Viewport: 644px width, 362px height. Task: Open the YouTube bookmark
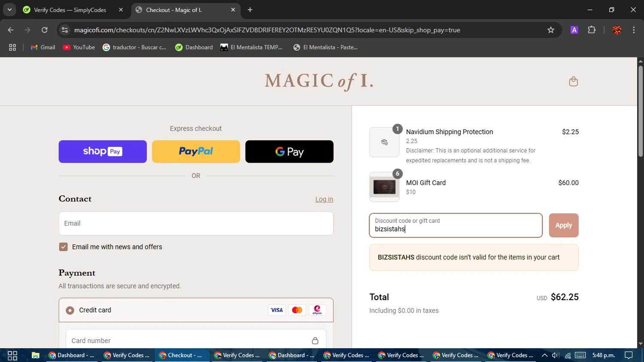point(79,47)
